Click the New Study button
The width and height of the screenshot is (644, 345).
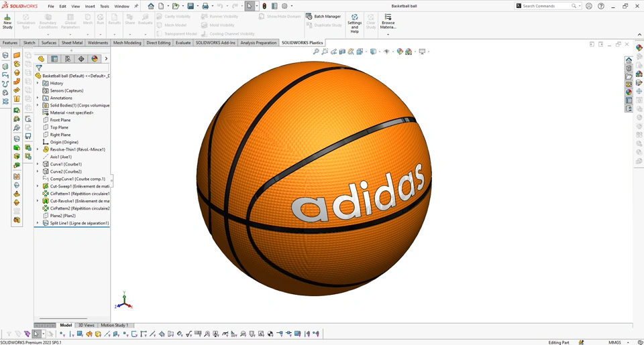(7, 21)
